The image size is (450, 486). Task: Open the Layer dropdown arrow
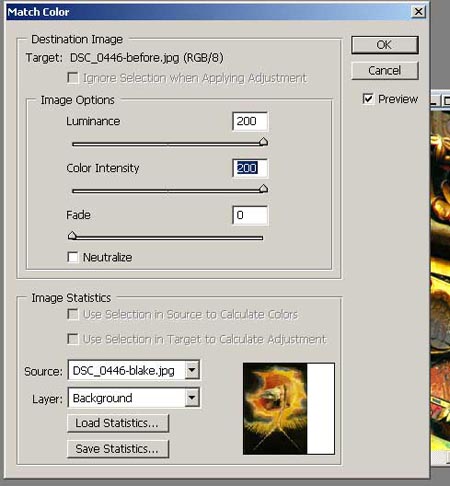(192, 397)
